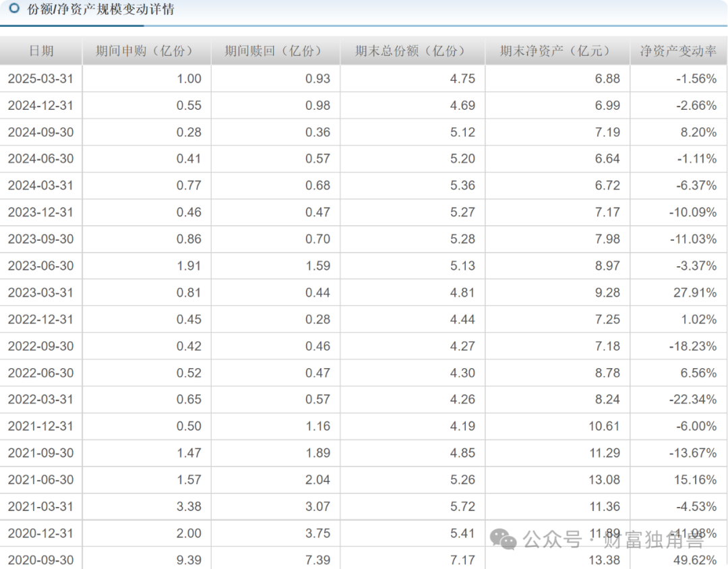Screen dimensions: 728x569
Task: Click the -11.03% change rate value
Action: (x=693, y=239)
